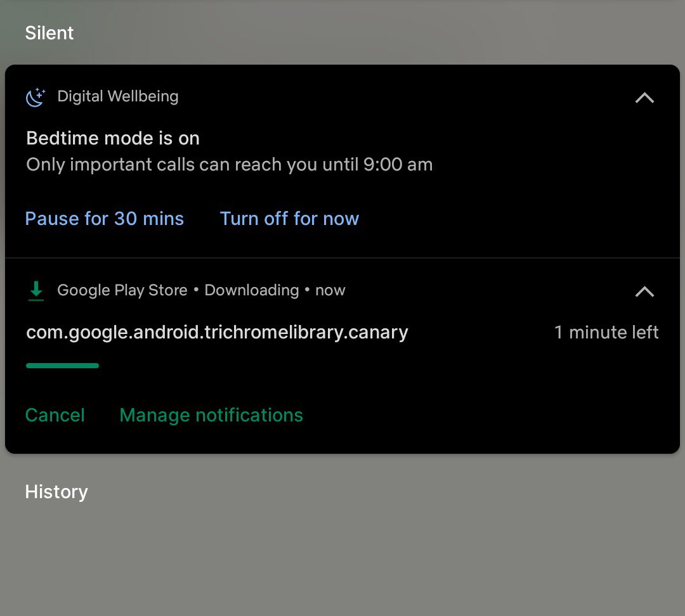
Task: Click the Play Store download arrow icon
Action: (36, 291)
